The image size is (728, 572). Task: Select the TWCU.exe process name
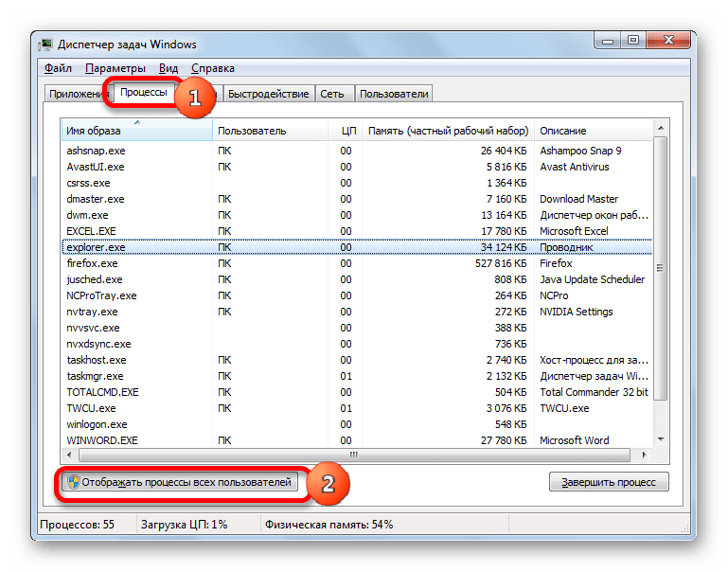[91, 408]
